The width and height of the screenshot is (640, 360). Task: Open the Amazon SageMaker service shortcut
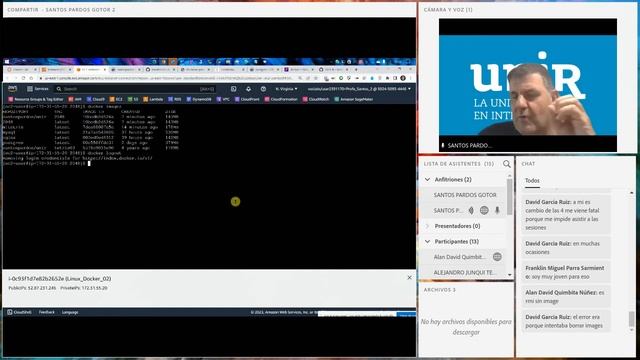(x=353, y=99)
